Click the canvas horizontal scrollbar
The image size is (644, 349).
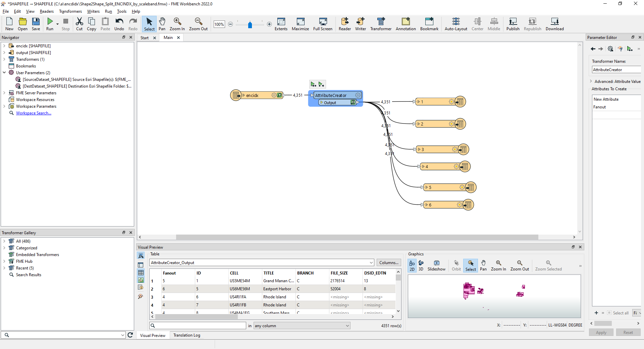(357, 237)
